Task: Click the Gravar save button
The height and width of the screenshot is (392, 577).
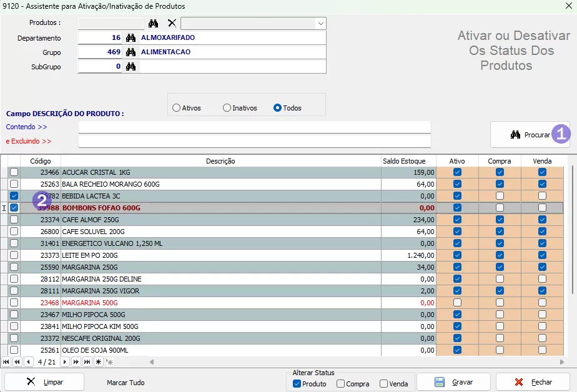Action: (453, 382)
